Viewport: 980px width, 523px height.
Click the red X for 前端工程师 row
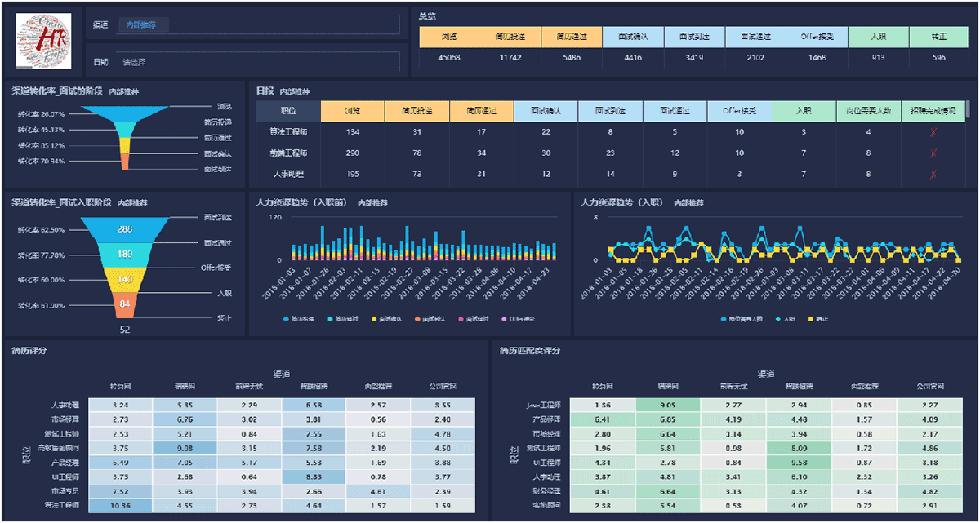tap(933, 153)
